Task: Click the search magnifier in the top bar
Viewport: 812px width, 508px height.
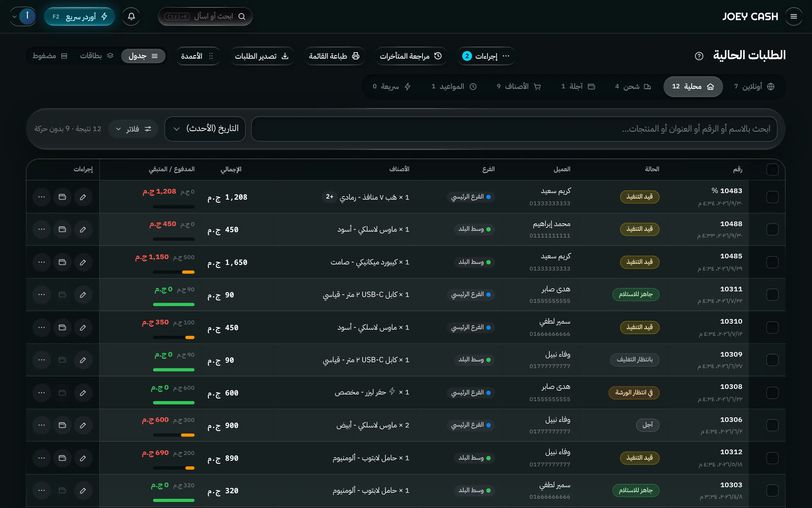Action: point(242,17)
